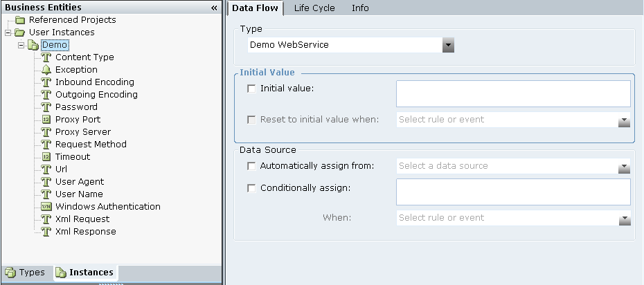The height and width of the screenshot is (285, 644).
Task: Click the Timeout number type icon
Action: click(x=46, y=156)
